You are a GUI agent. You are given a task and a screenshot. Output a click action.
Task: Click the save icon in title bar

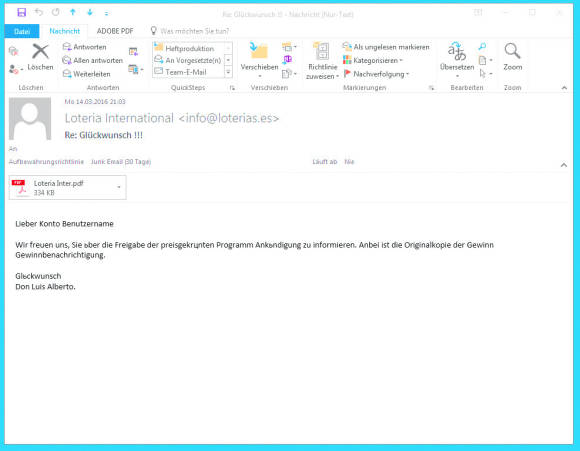[21, 13]
